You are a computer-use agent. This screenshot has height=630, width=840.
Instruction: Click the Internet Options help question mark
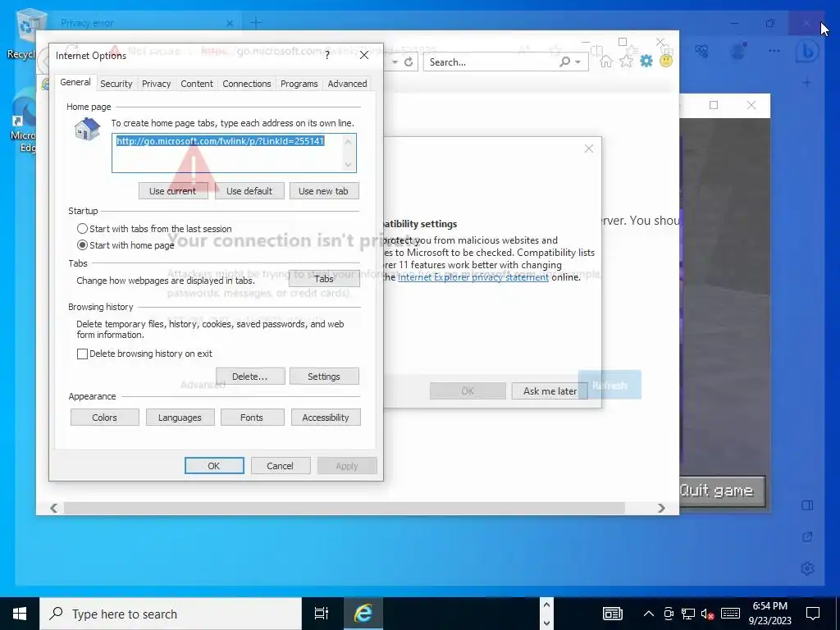pos(327,55)
